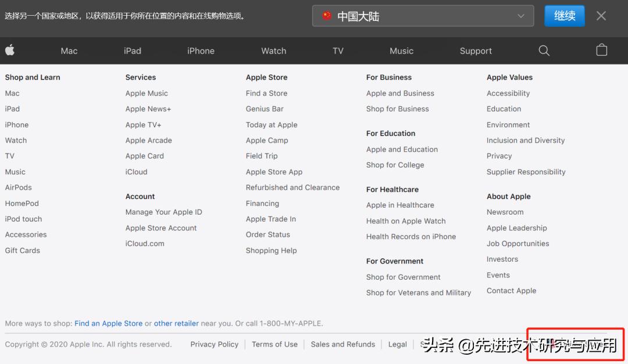Open the Music menu in nav bar
Viewport: 628px width, 364px height.
pyautogui.click(x=401, y=51)
